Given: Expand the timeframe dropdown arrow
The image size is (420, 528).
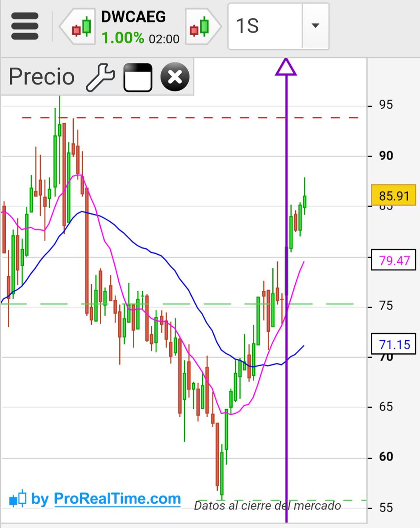Looking at the screenshot, I should pyautogui.click(x=315, y=26).
